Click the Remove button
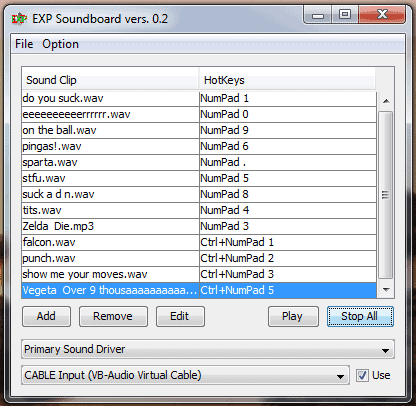 tap(113, 316)
